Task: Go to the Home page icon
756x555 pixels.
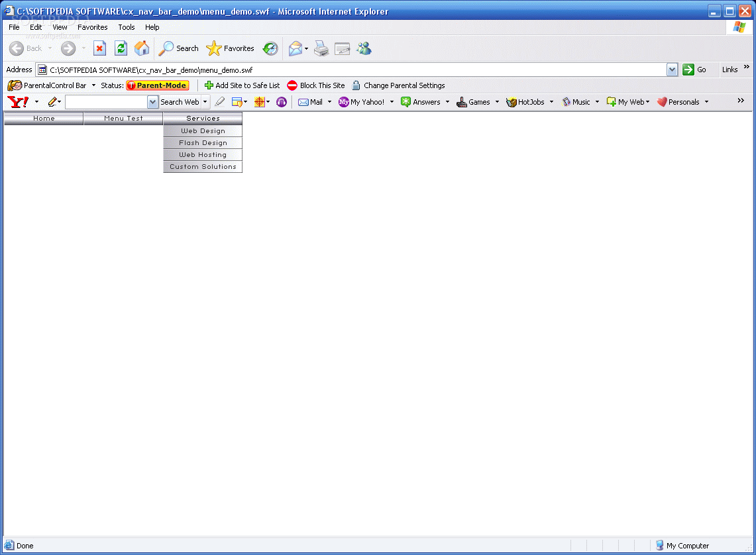Action: point(142,48)
